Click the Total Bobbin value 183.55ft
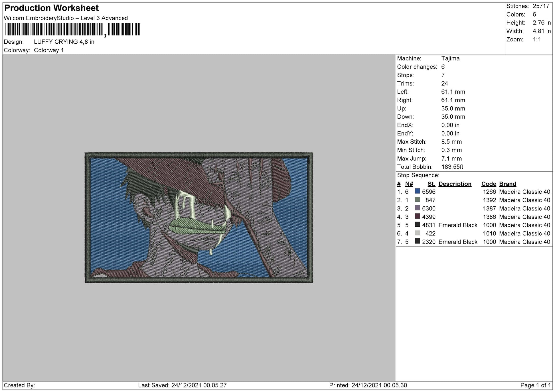This screenshot has width=555, height=392. click(x=452, y=167)
